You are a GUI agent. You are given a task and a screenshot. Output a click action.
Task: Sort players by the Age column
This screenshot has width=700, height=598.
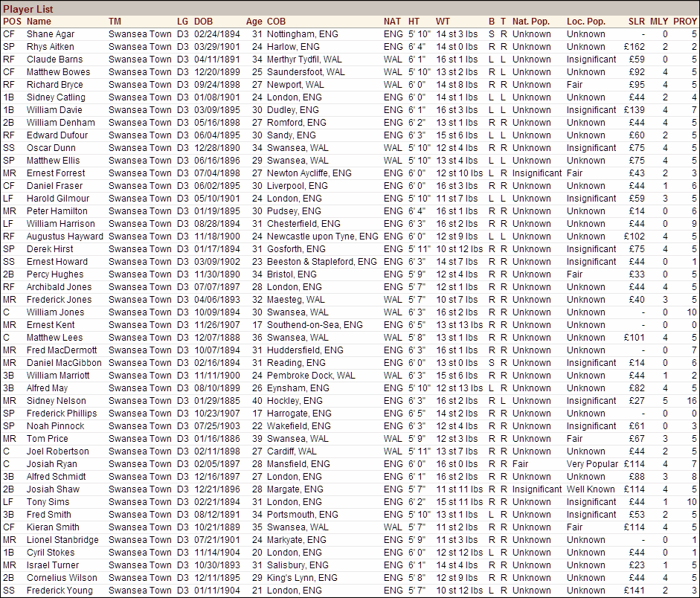(254, 22)
